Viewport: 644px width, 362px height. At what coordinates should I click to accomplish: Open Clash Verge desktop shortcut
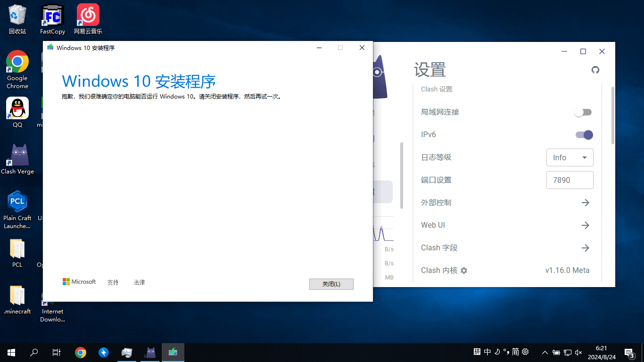click(17, 159)
